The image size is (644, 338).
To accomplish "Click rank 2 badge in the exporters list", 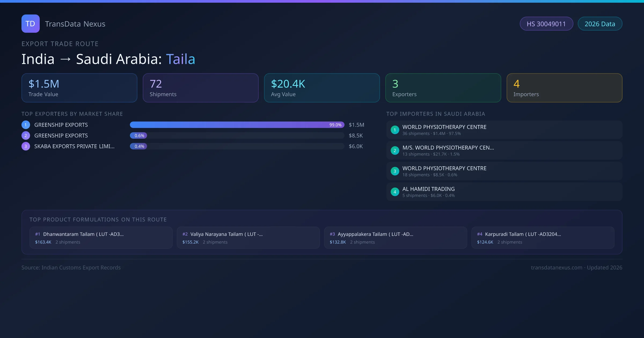I will click(x=26, y=135).
